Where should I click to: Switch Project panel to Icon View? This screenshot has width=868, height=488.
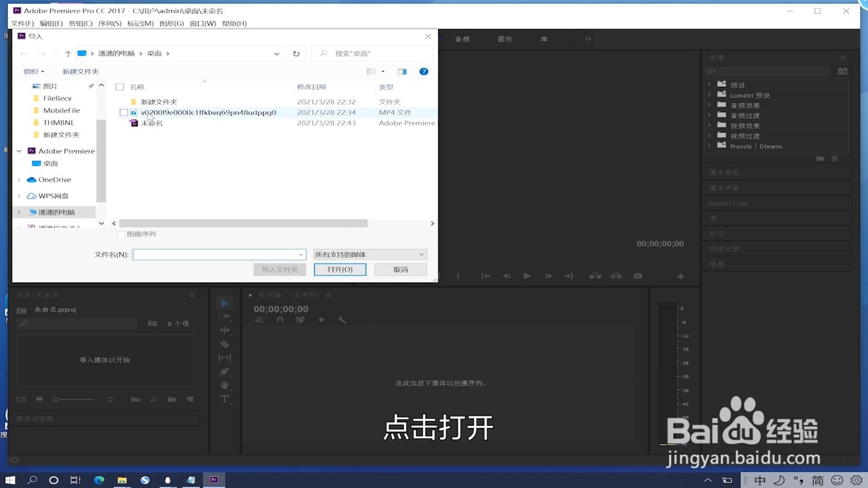tap(40, 400)
